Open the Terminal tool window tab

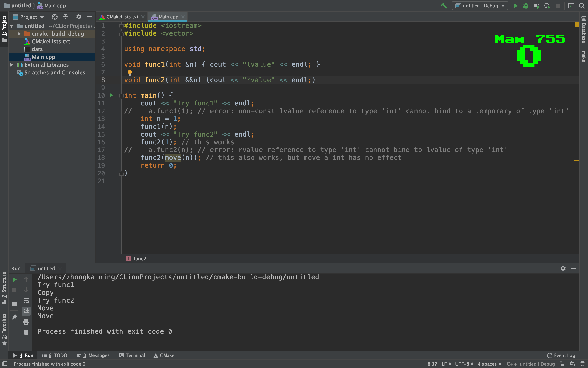pyautogui.click(x=132, y=355)
